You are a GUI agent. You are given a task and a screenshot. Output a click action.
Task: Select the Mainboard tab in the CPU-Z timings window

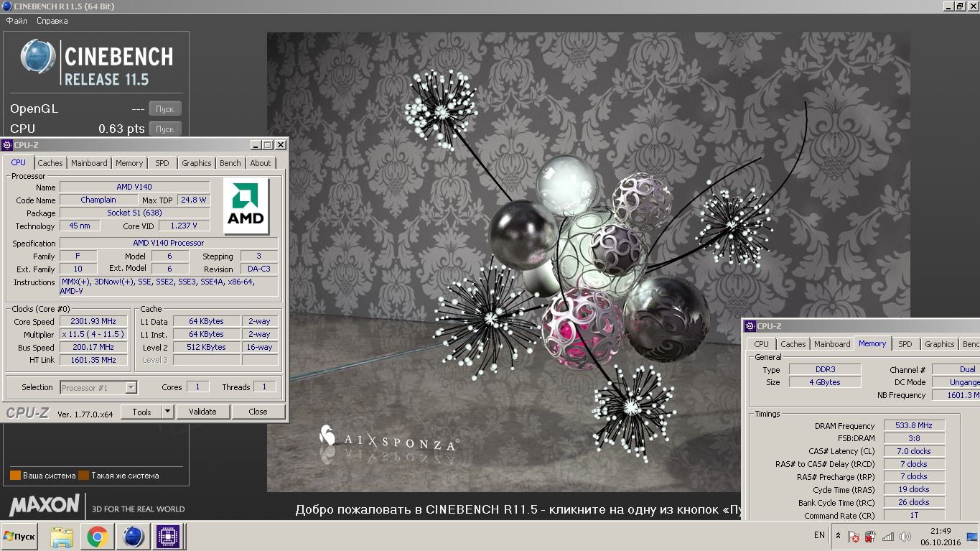832,344
